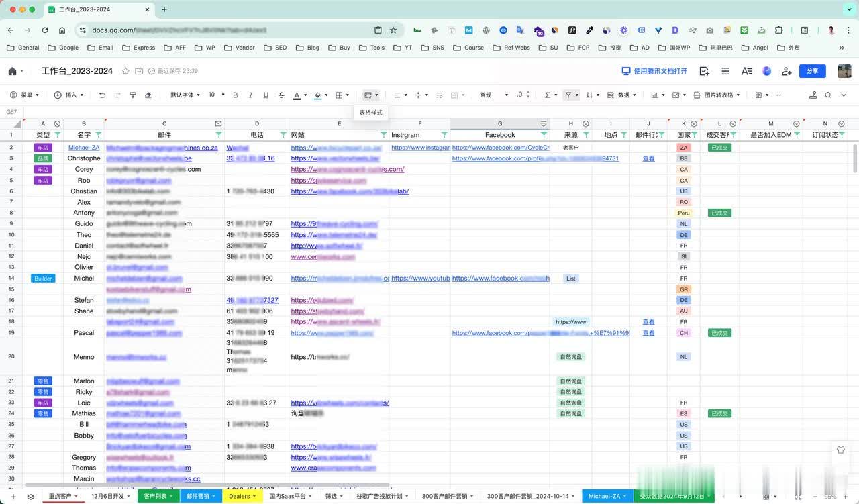The height and width of the screenshot is (504, 859).
Task: Toggle italic formatting
Action: 251,95
